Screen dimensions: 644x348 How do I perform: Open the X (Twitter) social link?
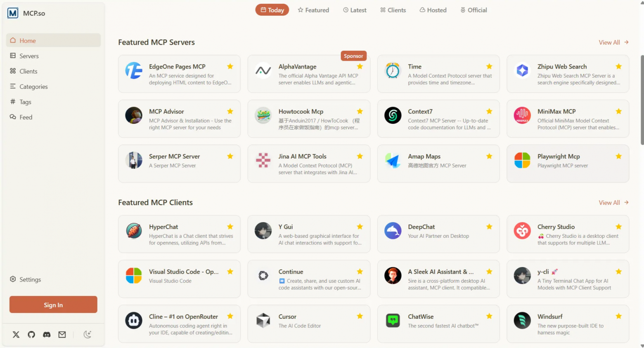tap(16, 334)
